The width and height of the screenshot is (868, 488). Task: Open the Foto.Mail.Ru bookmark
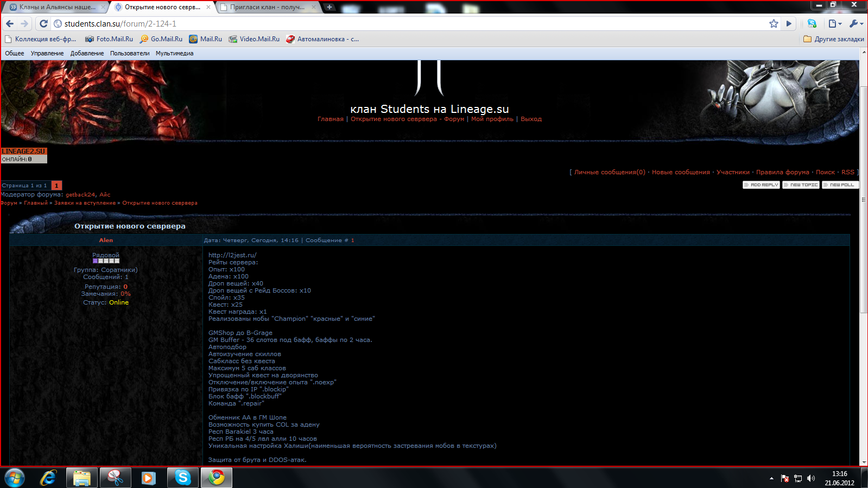click(109, 39)
